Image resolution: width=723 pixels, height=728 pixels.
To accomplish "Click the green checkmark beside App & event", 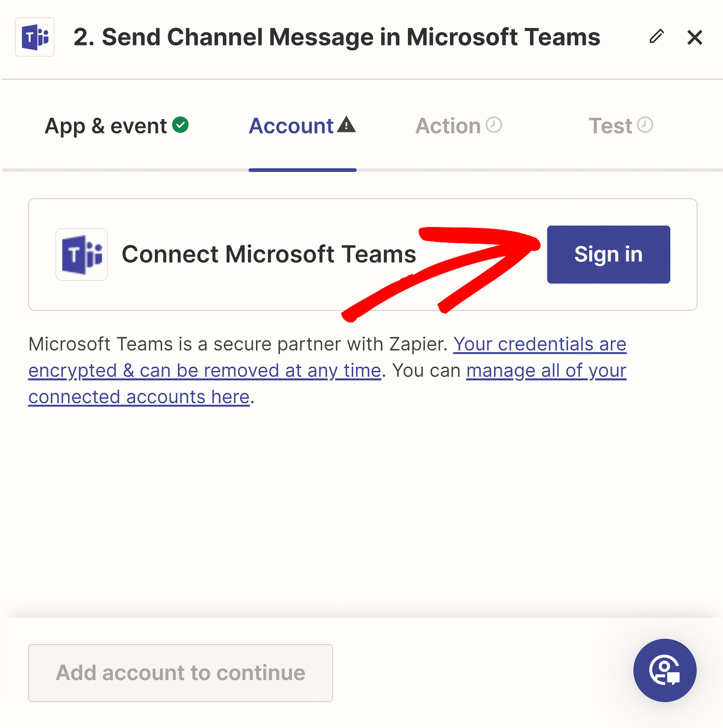I will (x=181, y=125).
